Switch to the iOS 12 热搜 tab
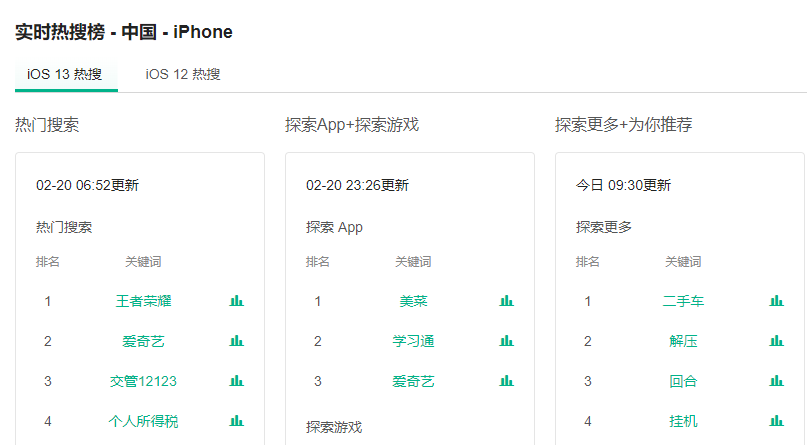This screenshot has height=447, width=809. [x=183, y=74]
